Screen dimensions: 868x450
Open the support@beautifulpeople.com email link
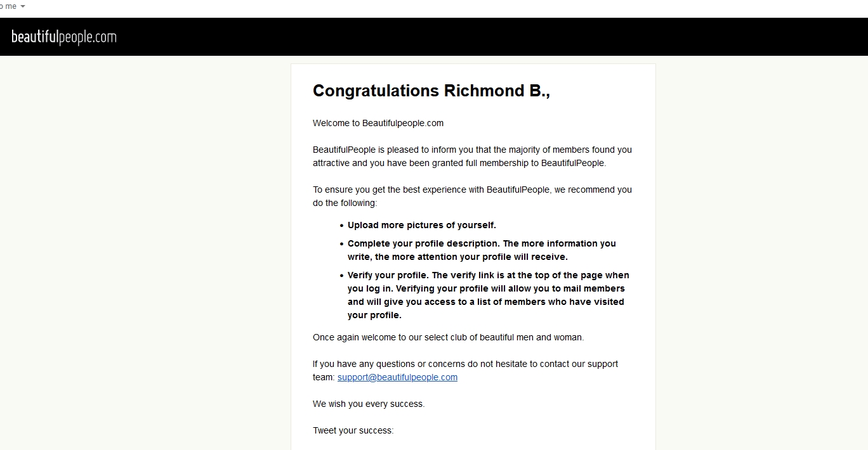click(397, 377)
